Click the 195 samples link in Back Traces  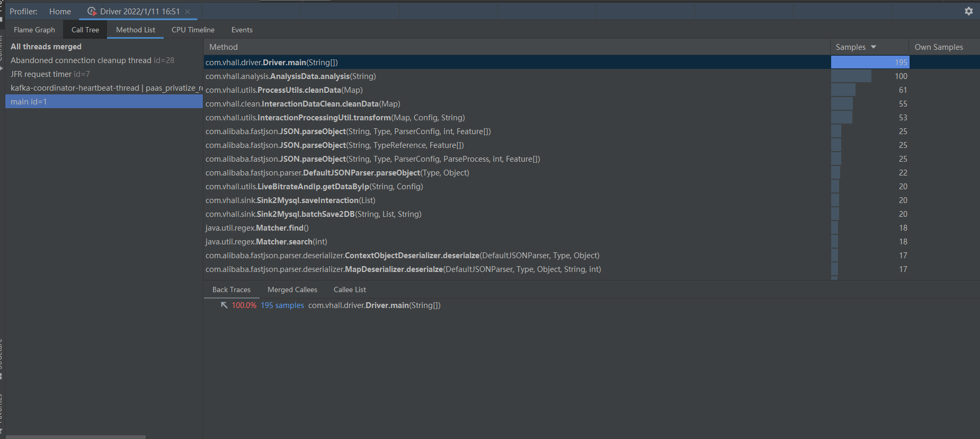pos(282,305)
